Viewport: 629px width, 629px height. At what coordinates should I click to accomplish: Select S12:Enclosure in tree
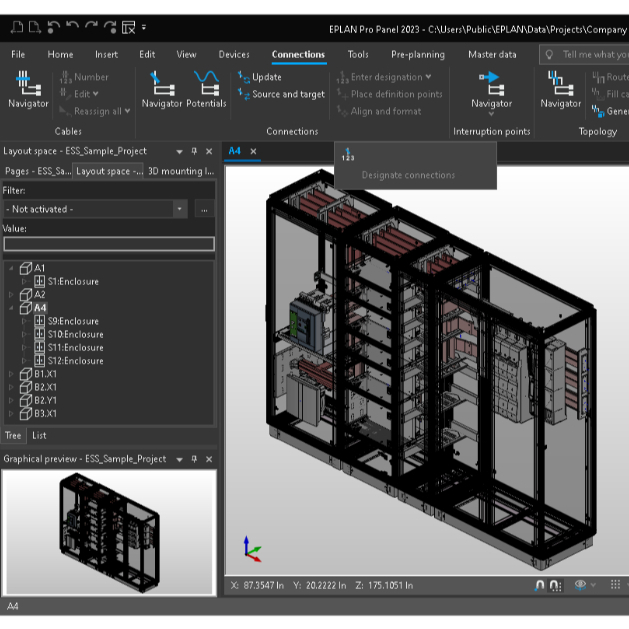click(75, 361)
